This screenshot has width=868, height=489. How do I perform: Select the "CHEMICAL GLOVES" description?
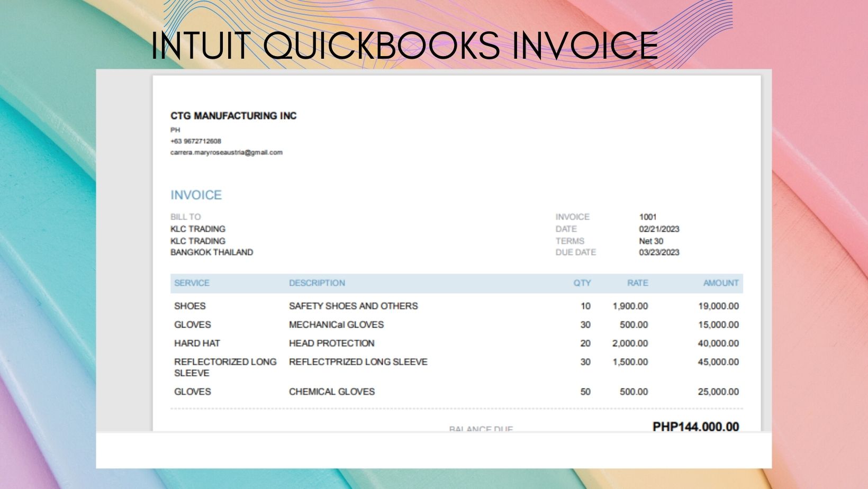[332, 392]
